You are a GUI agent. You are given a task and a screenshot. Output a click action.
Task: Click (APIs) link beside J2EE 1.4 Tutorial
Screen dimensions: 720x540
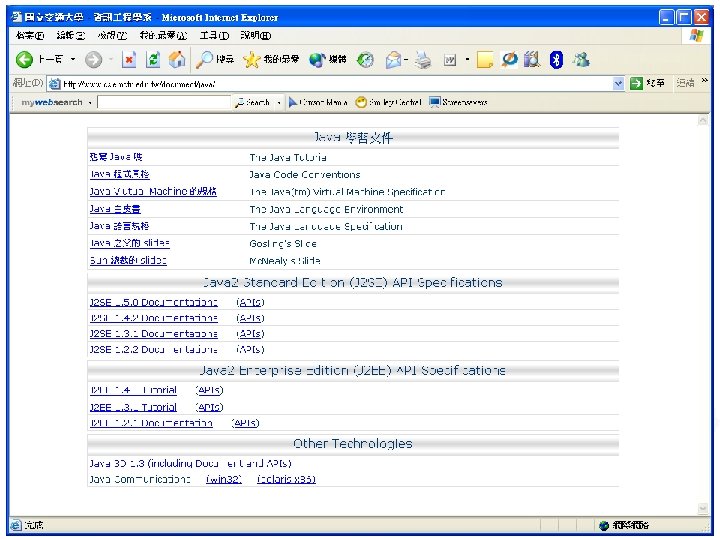pyautogui.click(x=209, y=390)
